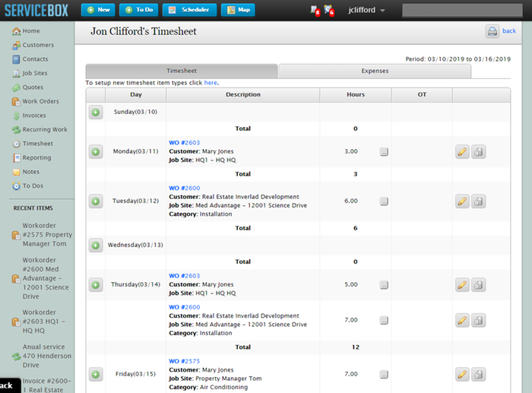This screenshot has height=393, width=532.
Task: Switch to the Expenses tab
Action: pyautogui.click(x=375, y=71)
